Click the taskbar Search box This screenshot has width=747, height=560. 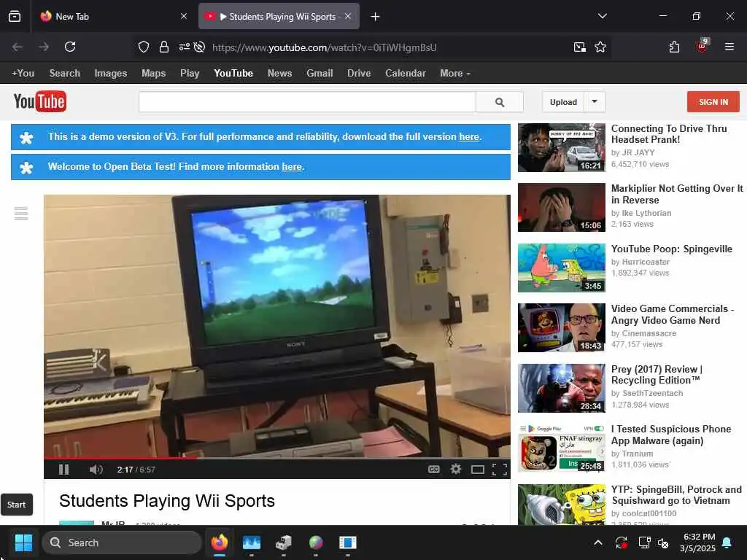point(122,542)
